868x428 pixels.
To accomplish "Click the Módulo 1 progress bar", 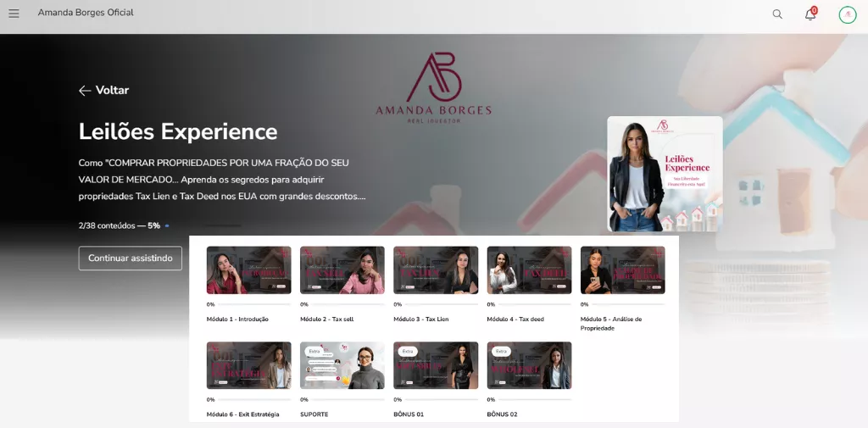I will pos(254,304).
